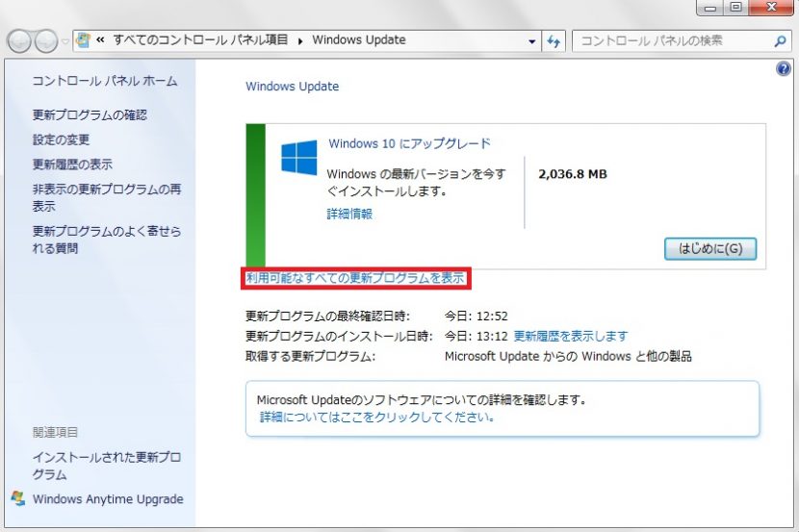Close the Windows Update window

coord(771,7)
